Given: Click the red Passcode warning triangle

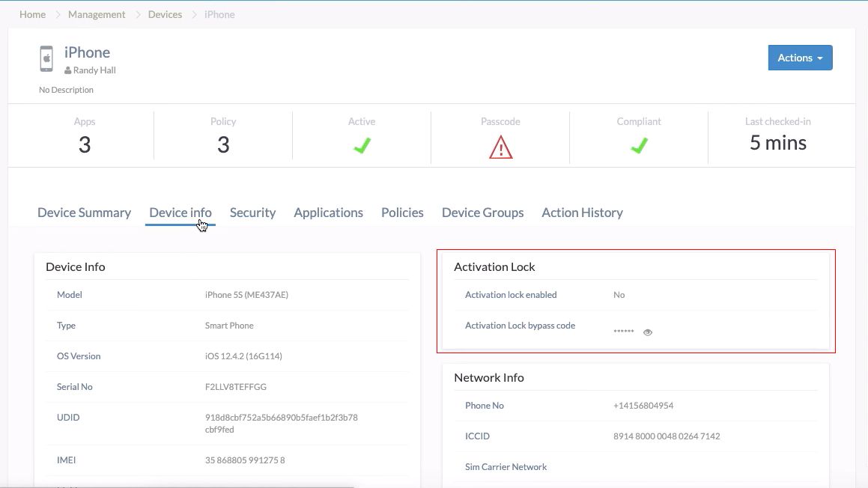Looking at the screenshot, I should tap(501, 147).
